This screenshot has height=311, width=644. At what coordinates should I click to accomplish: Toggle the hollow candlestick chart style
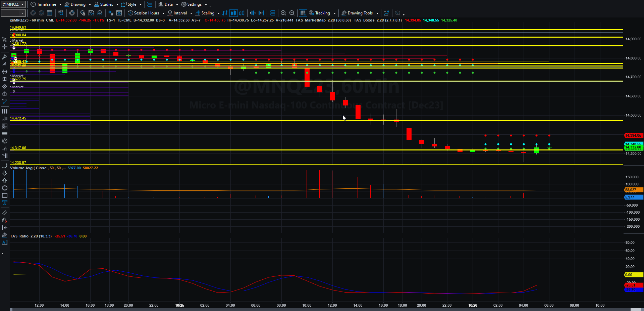(x=241, y=13)
